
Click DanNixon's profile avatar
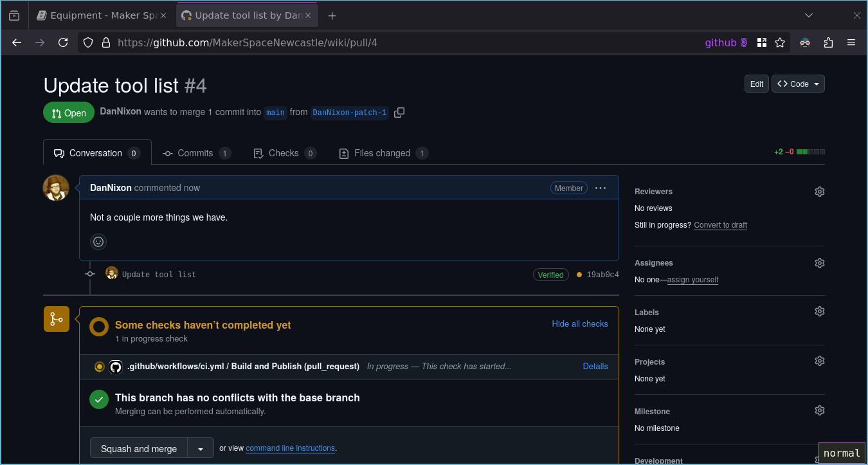pyautogui.click(x=56, y=188)
